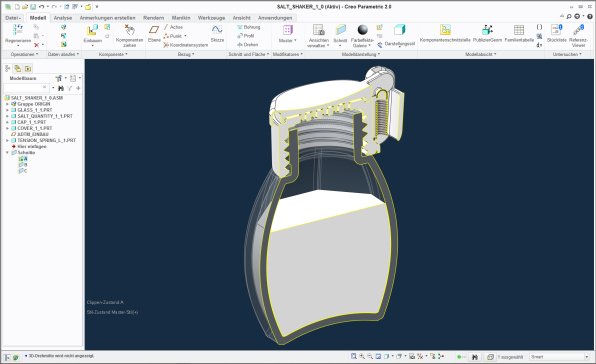Show the model tree tab icon

[8, 68]
